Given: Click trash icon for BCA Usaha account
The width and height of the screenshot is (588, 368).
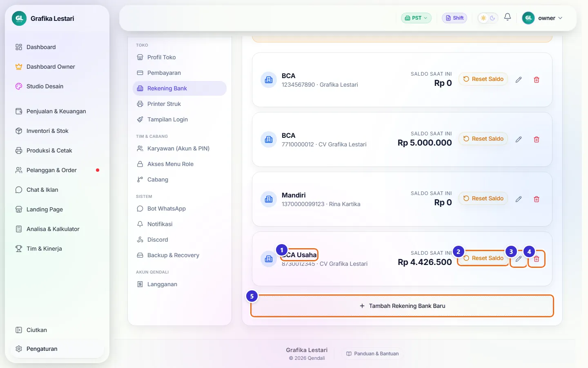Looking at the screenshot, I should click(537, 259).
